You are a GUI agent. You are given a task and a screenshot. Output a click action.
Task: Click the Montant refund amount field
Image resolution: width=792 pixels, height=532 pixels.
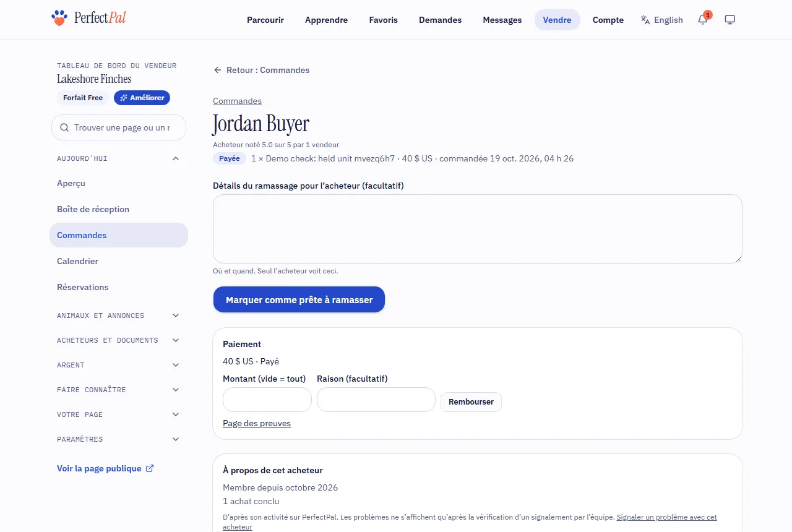tap(267, 400)
